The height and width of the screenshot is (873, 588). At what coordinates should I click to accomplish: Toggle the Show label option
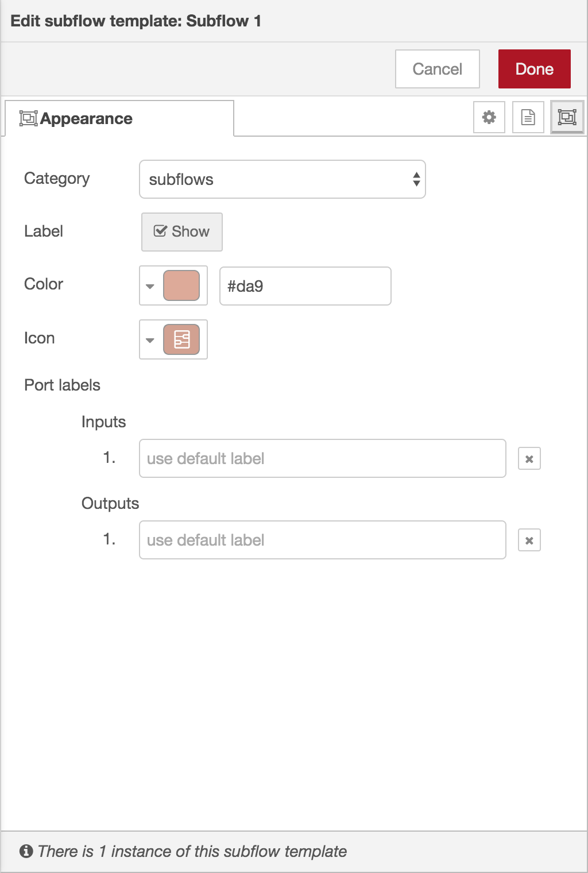click(181, 231)
